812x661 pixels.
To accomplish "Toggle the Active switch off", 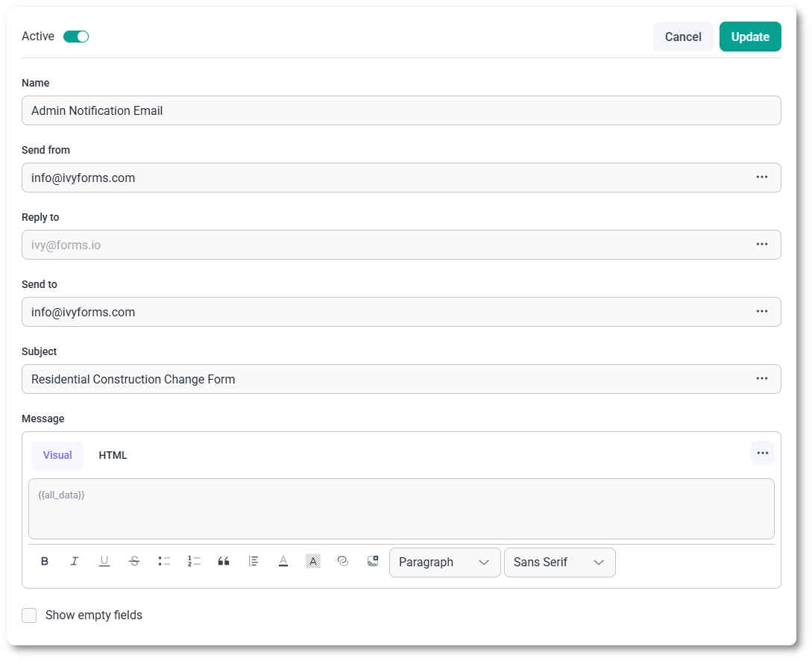I will [75, 35].
